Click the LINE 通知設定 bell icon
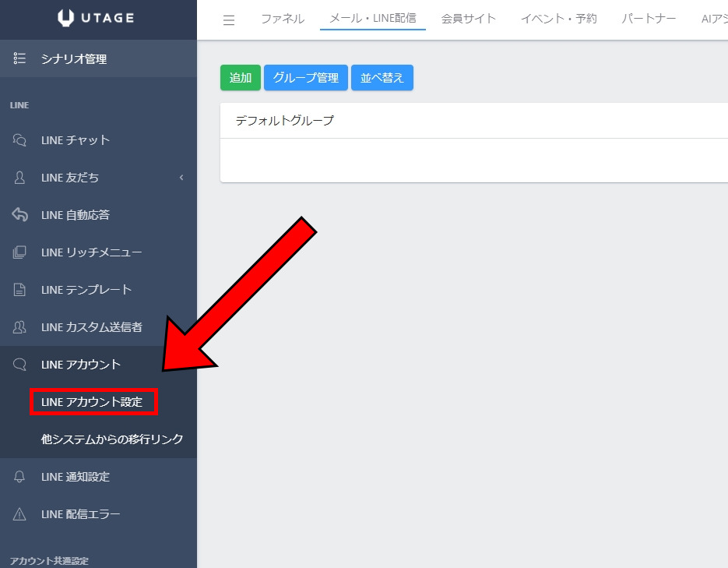 (20, 477)
